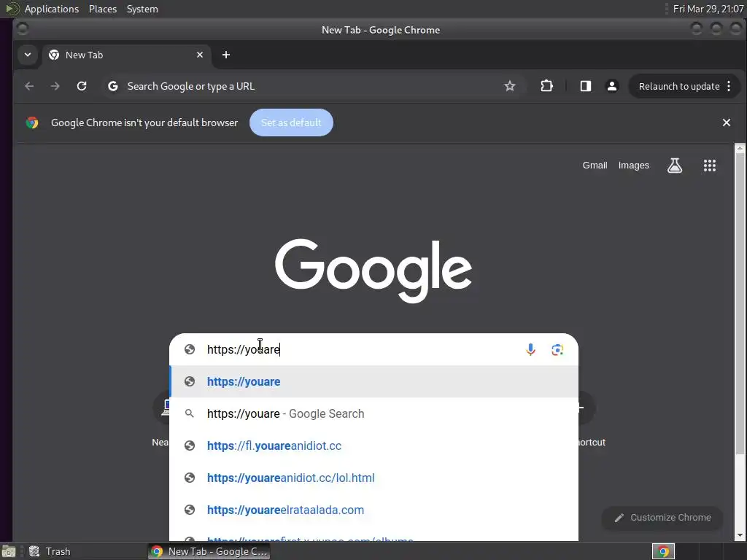
Task: Click Customize Chrome button
Action: (x=662, y=518)
